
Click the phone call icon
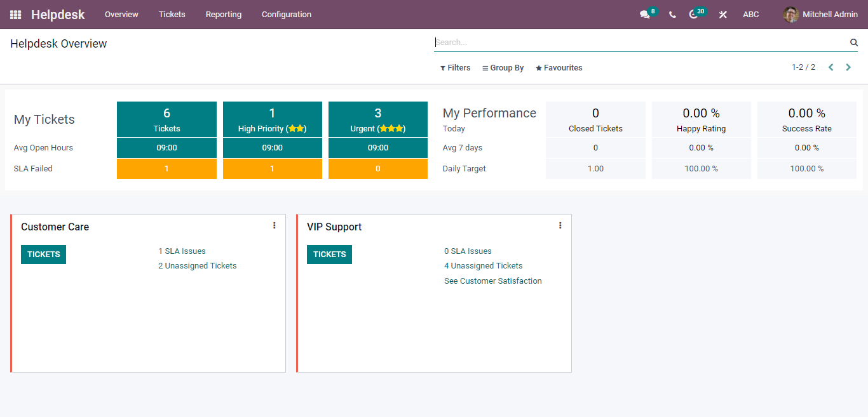coord(672,15)
